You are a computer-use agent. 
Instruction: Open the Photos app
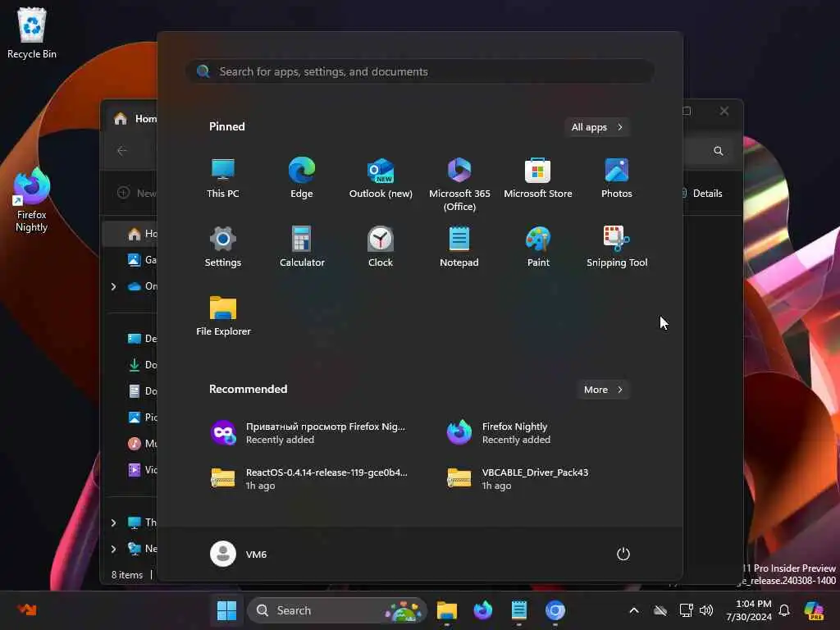[617, 178]
